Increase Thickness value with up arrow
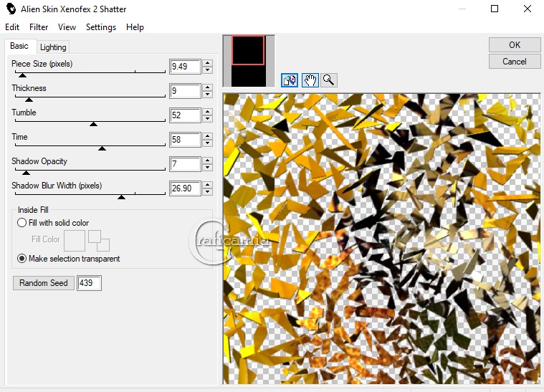This screenshot has height=392, width=544. tap(207, 87)
